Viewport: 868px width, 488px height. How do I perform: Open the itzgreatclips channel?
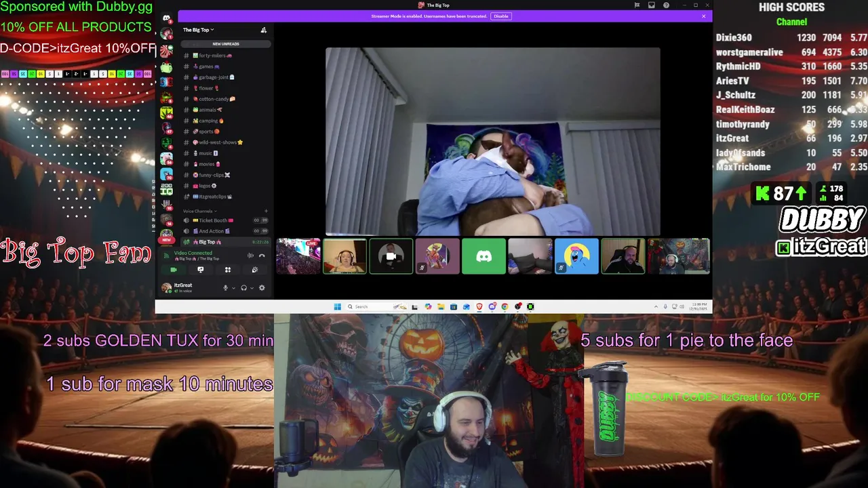(226, 197)
